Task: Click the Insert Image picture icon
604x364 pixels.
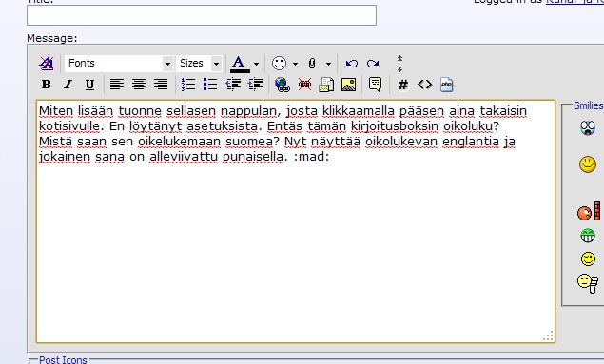Action: pos(349,85)
